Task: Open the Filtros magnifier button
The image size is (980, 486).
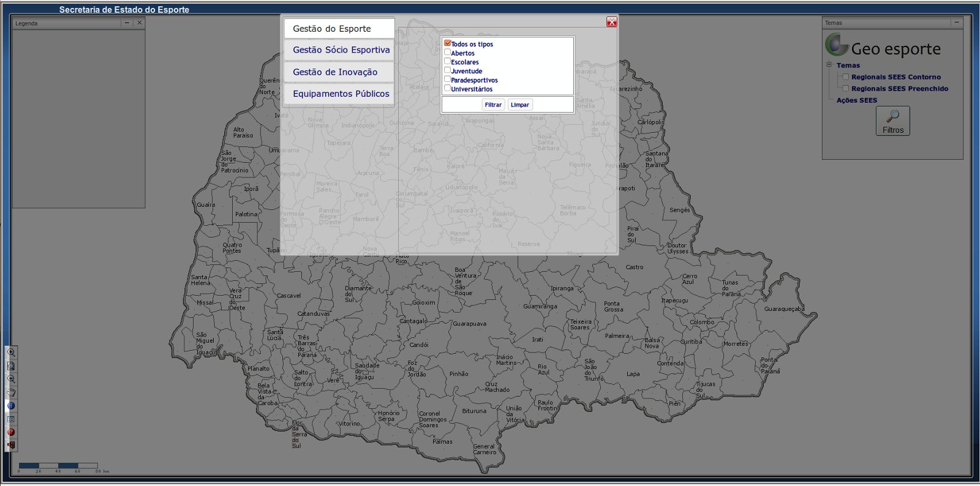Action: [892, 121]
